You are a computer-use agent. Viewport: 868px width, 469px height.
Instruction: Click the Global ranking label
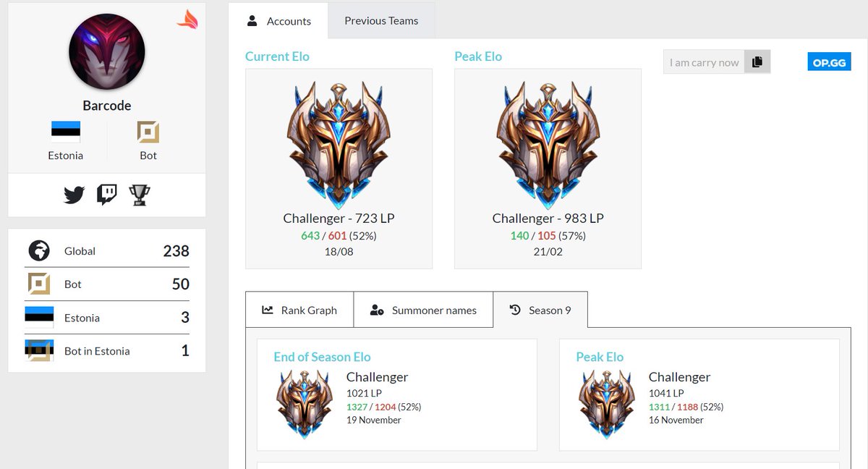(80, 251)
